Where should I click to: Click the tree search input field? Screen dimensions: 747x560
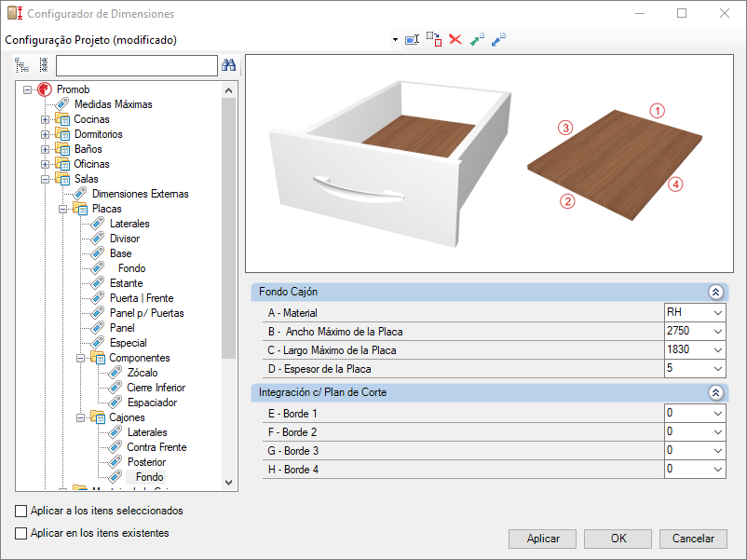[137, 65]
